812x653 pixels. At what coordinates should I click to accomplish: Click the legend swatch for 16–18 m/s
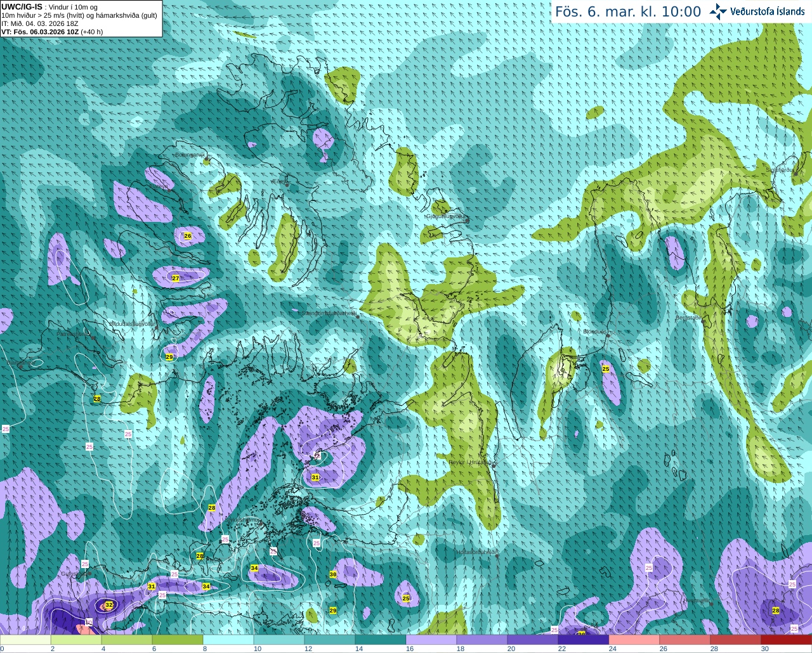click(431, 640)
